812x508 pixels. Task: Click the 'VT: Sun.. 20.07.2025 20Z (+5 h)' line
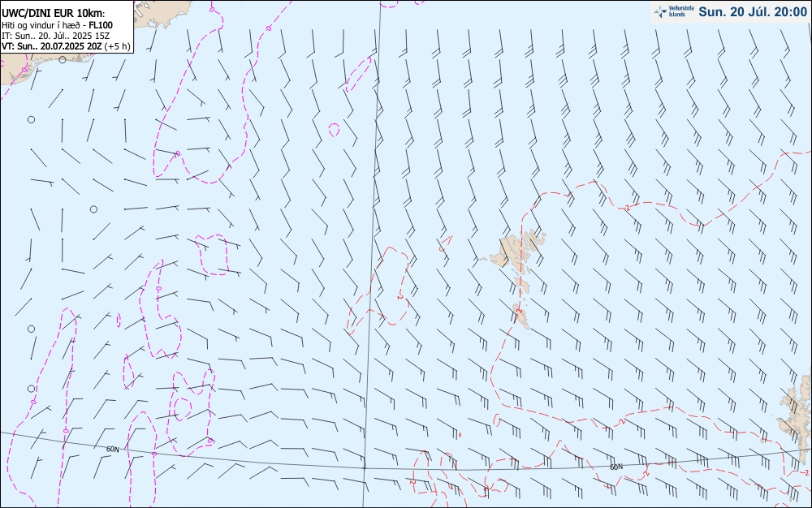tap(66, 46)
